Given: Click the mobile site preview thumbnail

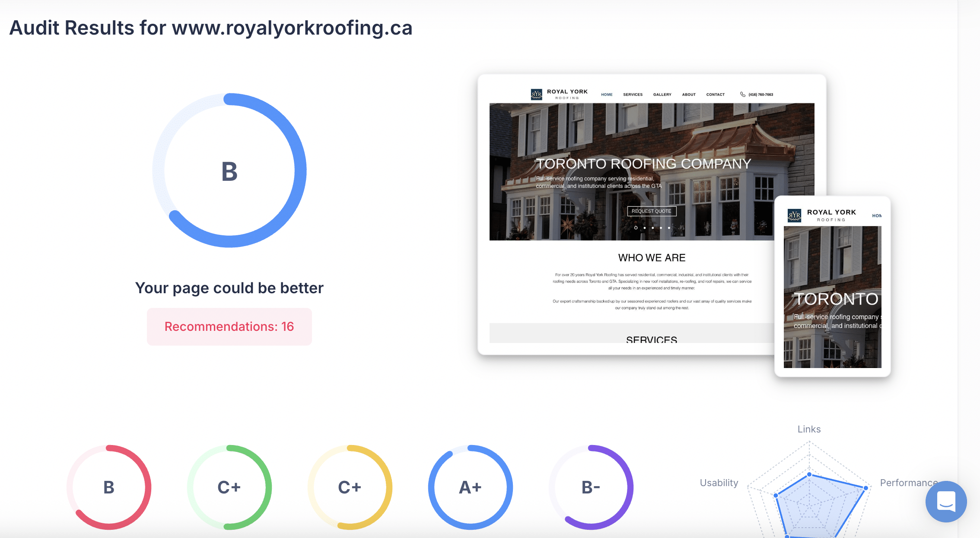Looking at the screenshot, I should (x=833, y=287).
